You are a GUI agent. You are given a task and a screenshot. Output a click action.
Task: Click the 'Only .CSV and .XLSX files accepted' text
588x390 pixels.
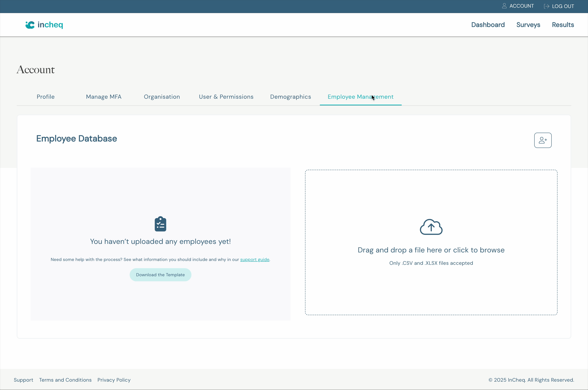pos(431,263)
